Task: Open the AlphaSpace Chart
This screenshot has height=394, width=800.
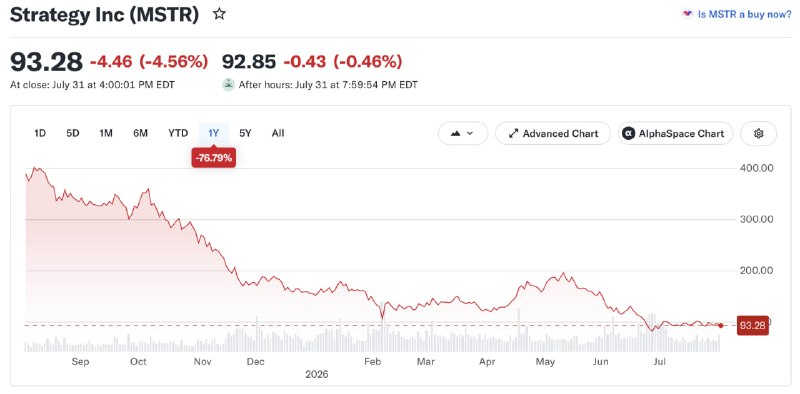Action: pyautogui.click(x=676, y=134)
